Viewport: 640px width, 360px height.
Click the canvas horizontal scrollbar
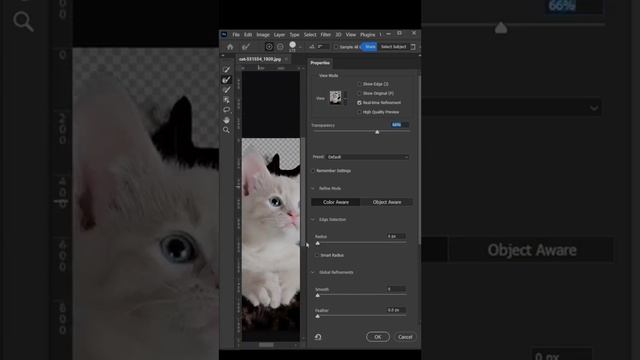tap(266, 345)
